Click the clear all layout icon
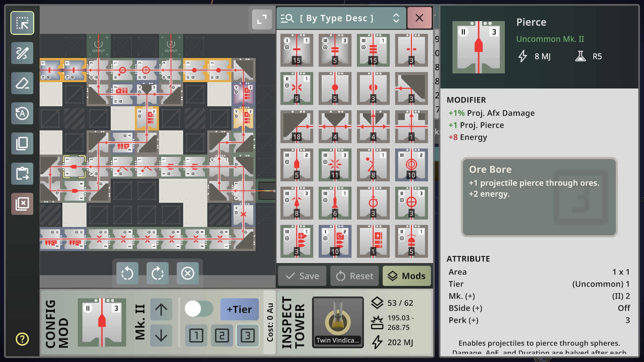Screen dimensions: 644x362 [22, 204]
